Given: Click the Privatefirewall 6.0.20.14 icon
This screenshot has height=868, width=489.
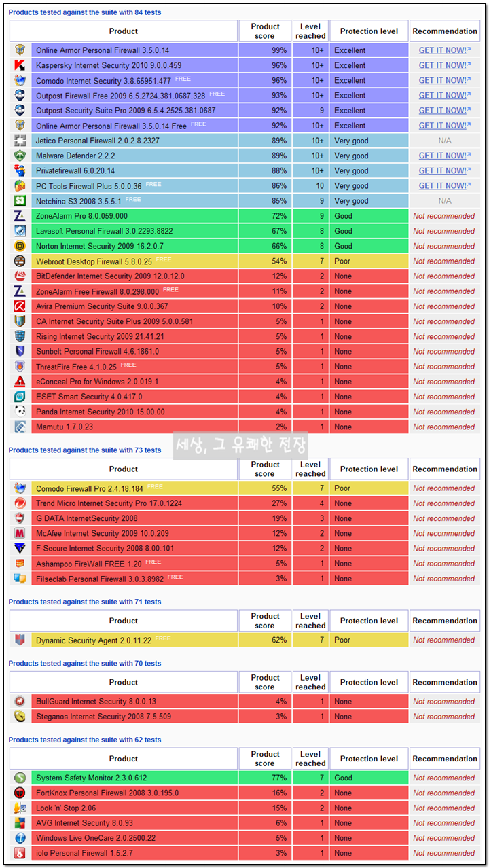Looking at the screenshot, I should point(20,170).
